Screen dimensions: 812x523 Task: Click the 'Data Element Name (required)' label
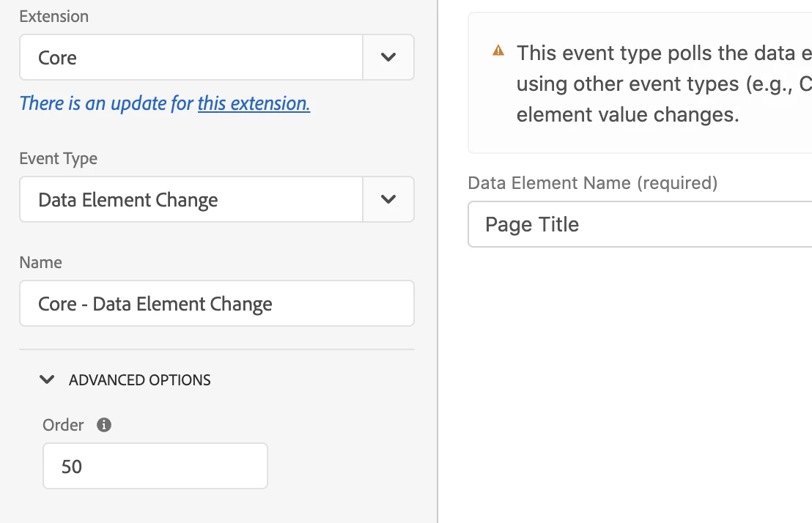pos(592,182)
